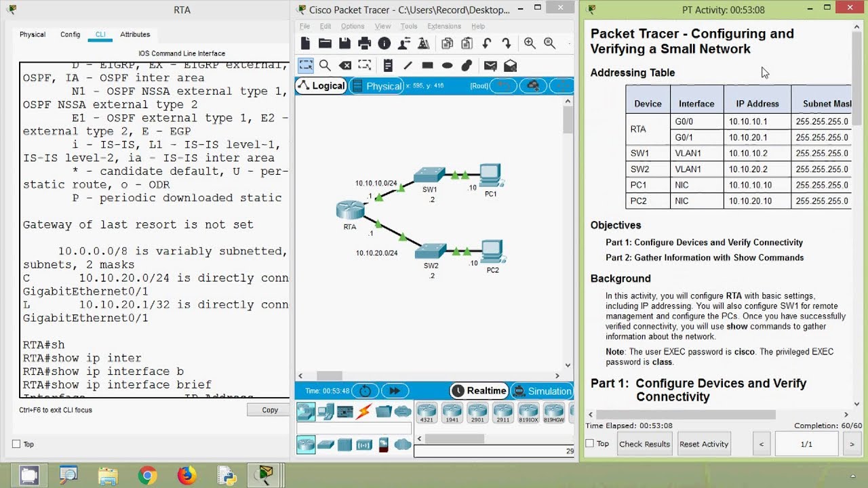Go to the previous instruction page
Viewport: 868px width, 488px height.
coord(762,445)
